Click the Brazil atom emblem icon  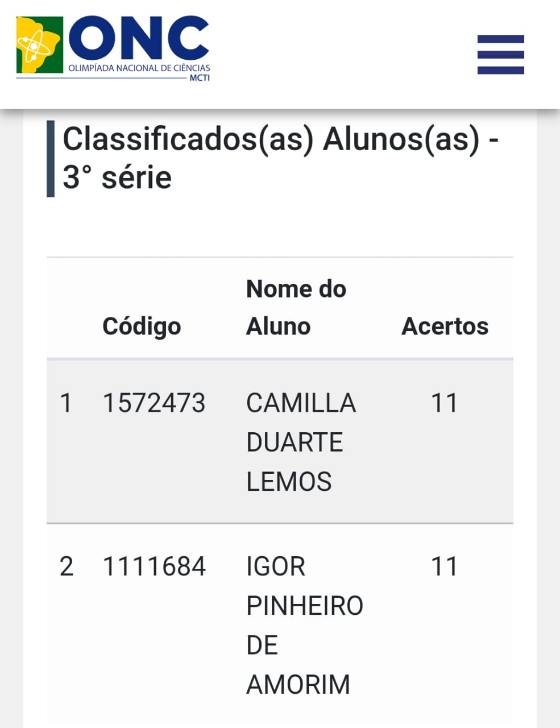pyautogui.click(x=39, y=45)
